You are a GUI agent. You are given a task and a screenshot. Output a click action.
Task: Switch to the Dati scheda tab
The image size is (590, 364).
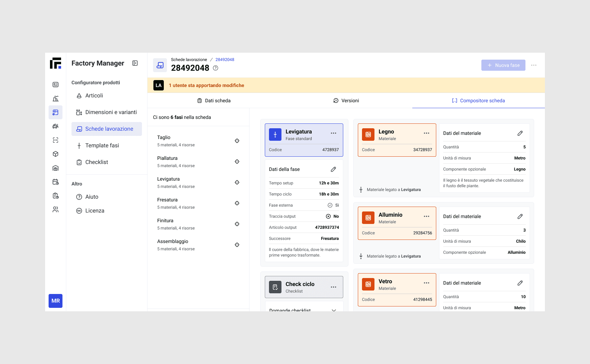[214, 101]
